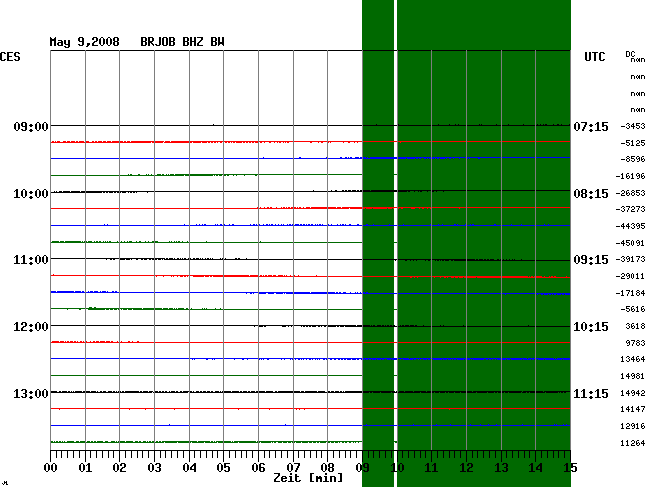The width and height of the screenshot is (650, 494).
Task: Click minute tick label 06 on time axis
Action: [258, 468]
